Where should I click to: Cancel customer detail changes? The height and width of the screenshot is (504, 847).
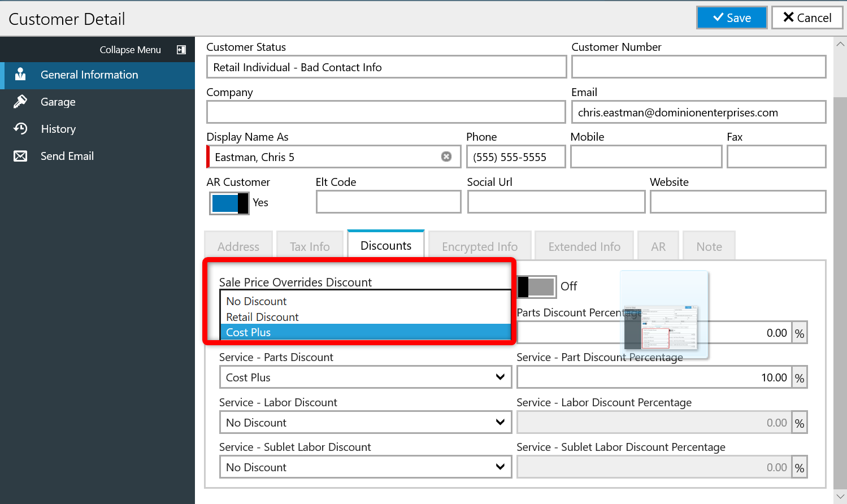[x=807, y=18]
